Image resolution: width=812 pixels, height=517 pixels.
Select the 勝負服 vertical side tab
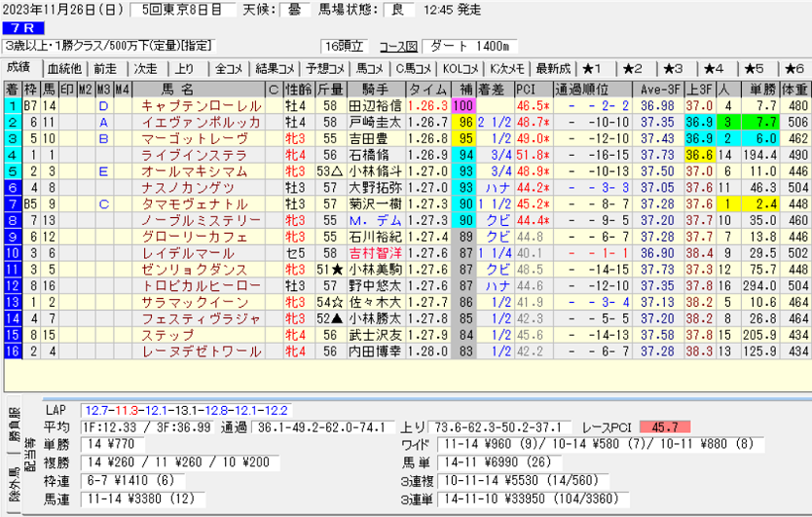click(x=13, y=425)
